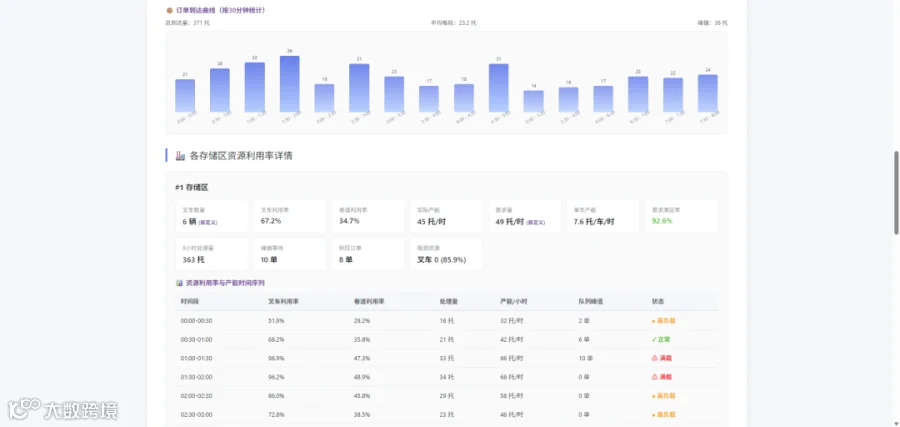Click the 10 单 queue peak table cell
The height and width of the screenshot is (427, 900).
tap(585, 358)
